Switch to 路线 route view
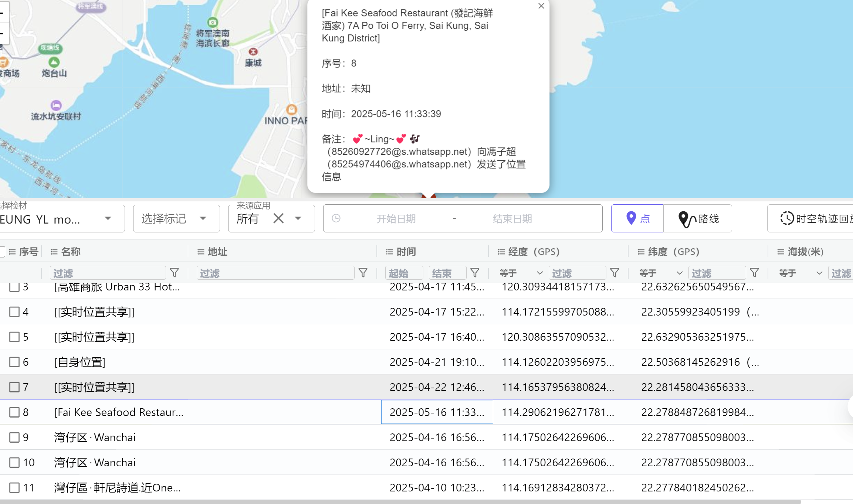Image resolution: width=853 pixels, height=504 pixels. point(698,218)
